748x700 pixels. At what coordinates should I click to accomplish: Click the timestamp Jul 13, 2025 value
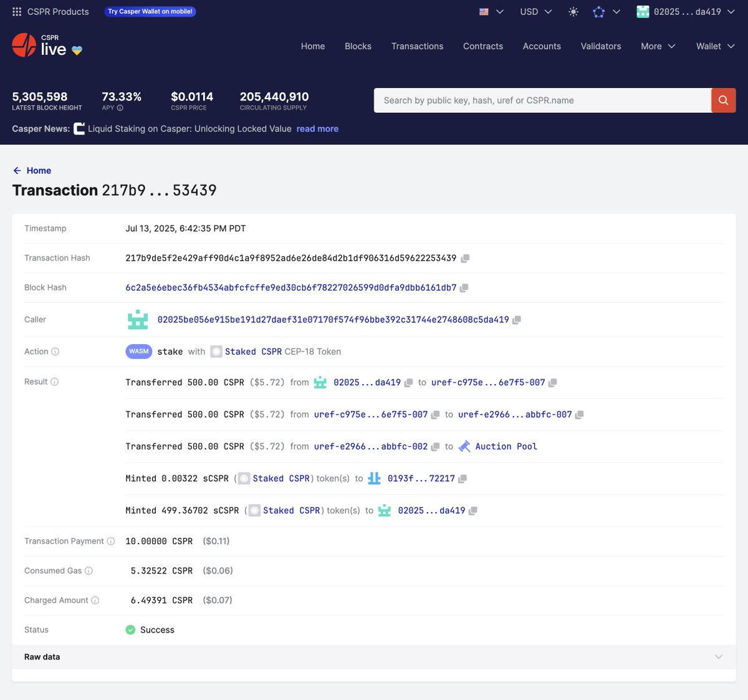click(186, 229)
